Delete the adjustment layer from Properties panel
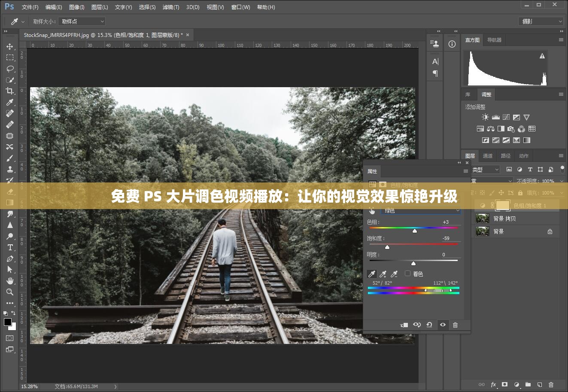568x392 pixels. click(x=455, y=325)
